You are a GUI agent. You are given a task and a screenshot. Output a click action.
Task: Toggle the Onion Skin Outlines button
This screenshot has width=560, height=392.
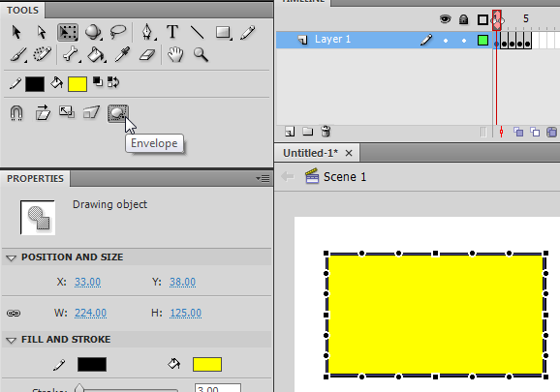coord(535,132)
